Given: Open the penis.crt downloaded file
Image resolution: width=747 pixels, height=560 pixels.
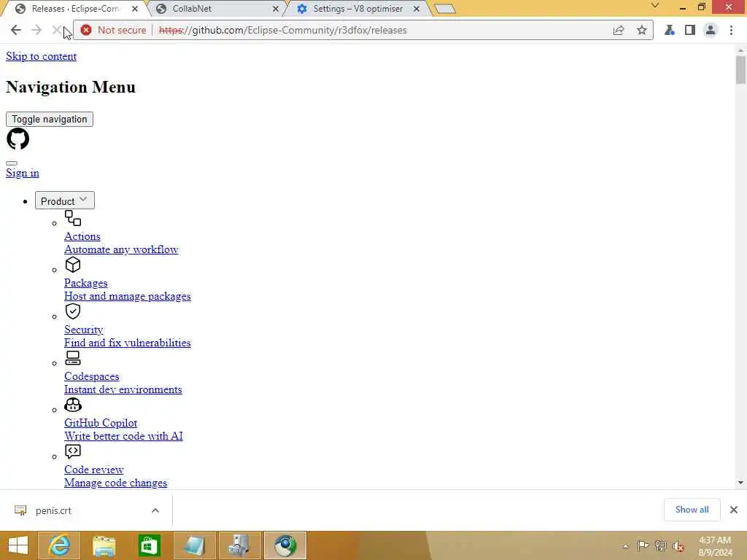Looking at the screenshot, I should coord(53,510).
